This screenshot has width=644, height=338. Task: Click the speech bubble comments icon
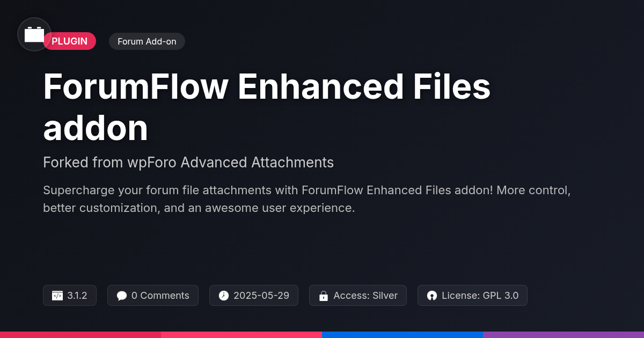[122, 296]
